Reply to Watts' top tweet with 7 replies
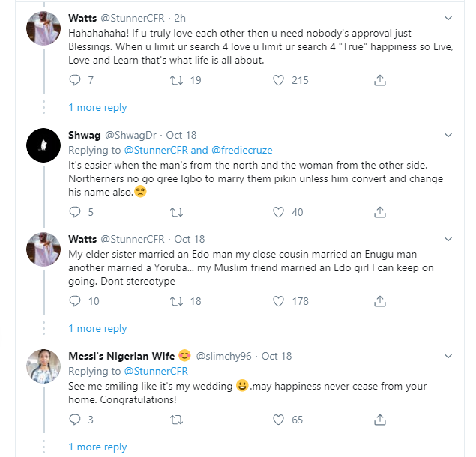Viewport: 476px width, 457px height. 74,80
